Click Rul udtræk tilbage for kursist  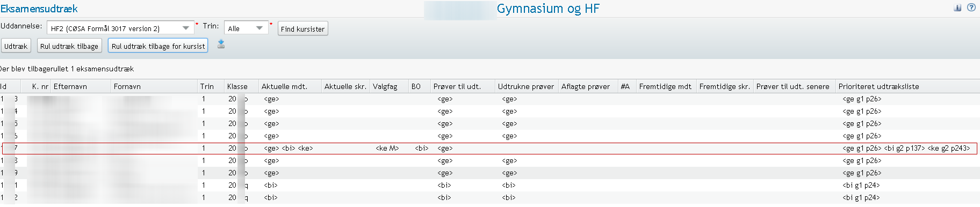pos(158,46)
